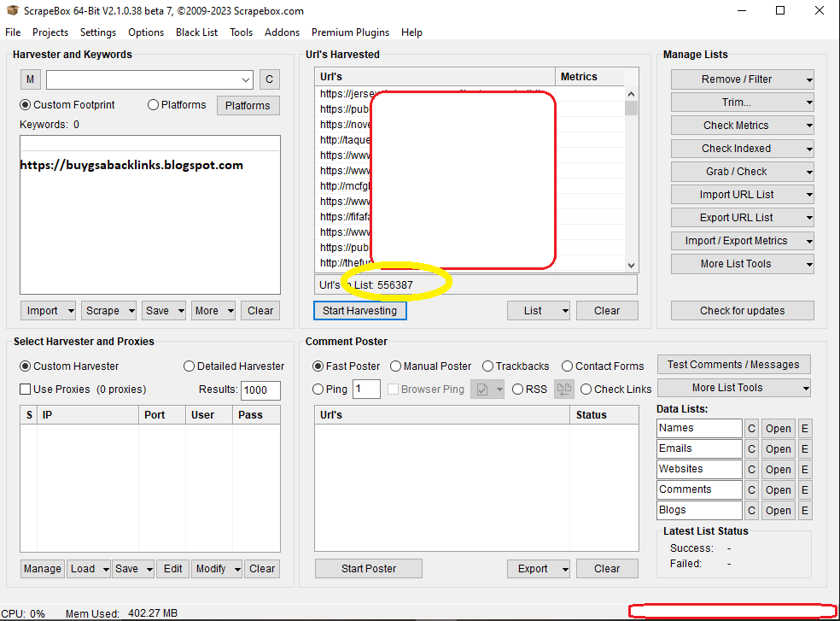Select Manual Poster mode
The height and width of the screenshot is (621, 840).
pyautogui.click(x=395, y=366)
